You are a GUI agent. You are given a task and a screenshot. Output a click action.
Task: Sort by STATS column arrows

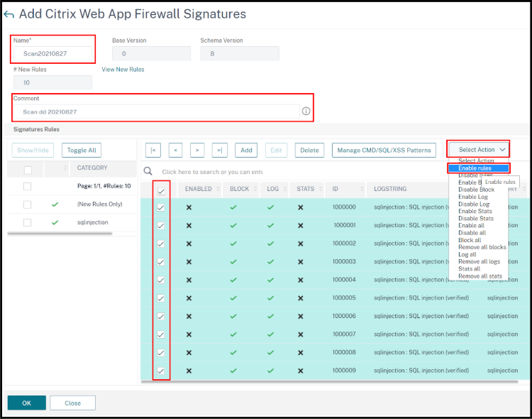click(321, 189)
